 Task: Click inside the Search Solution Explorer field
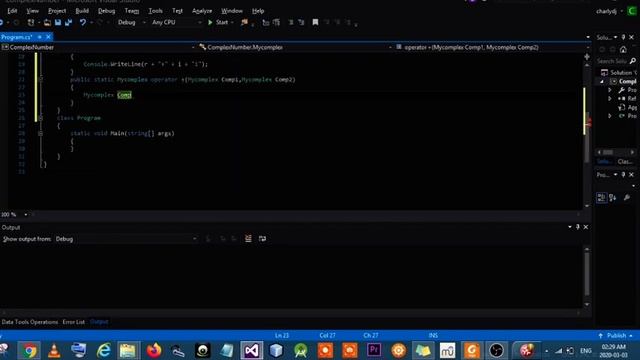pos(611,61)
